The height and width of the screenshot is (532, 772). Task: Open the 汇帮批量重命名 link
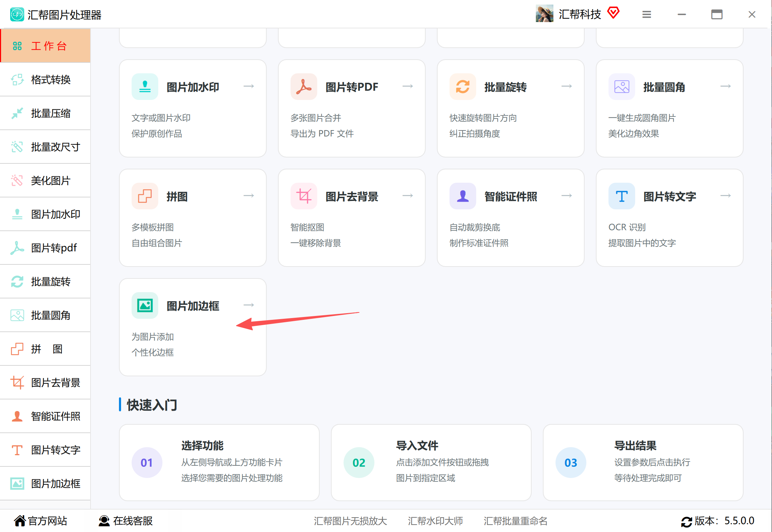pos(515,521)
